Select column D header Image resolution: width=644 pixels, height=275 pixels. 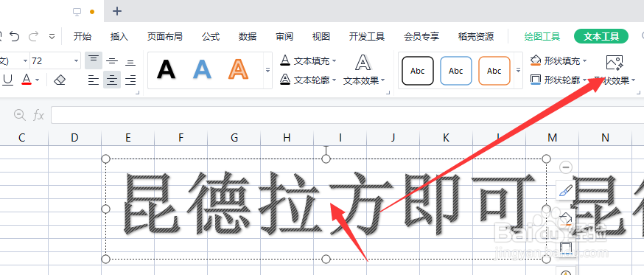tap(74, 138)
